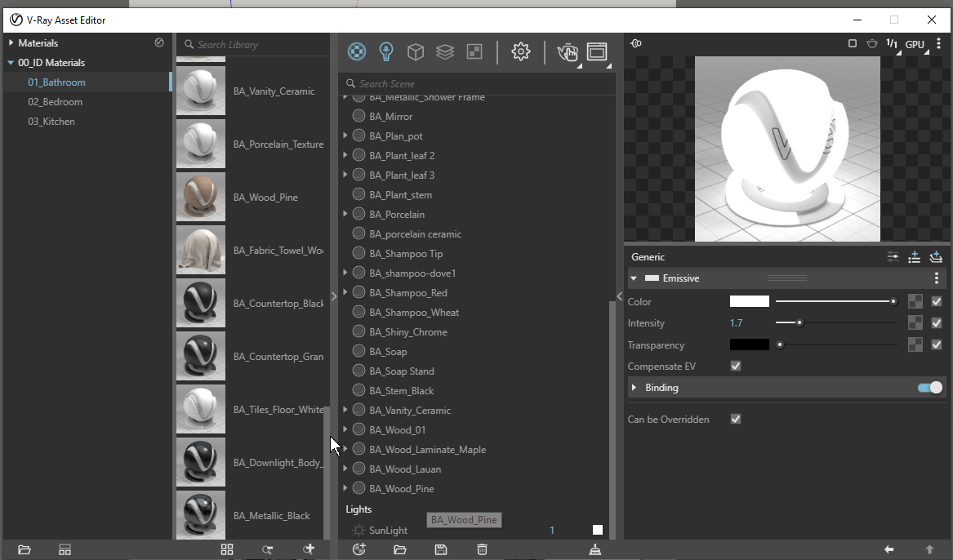Click the back arrow at bottom right

[889, 549]
